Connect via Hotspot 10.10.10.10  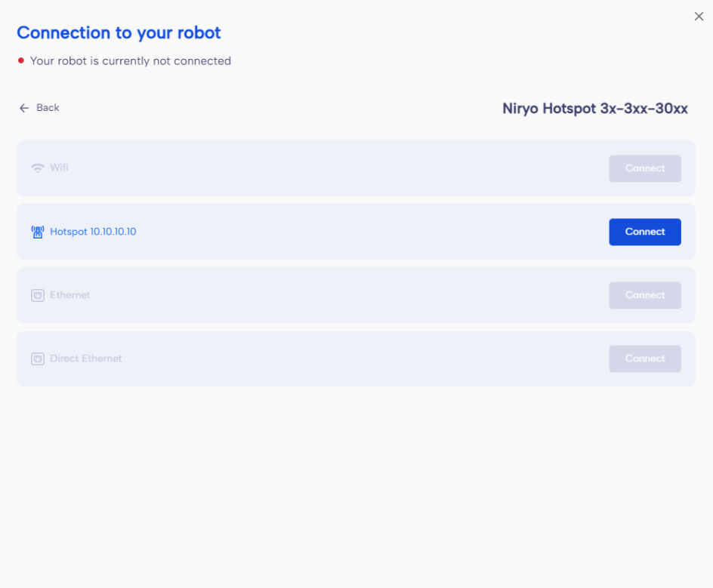tap(644, 232)
